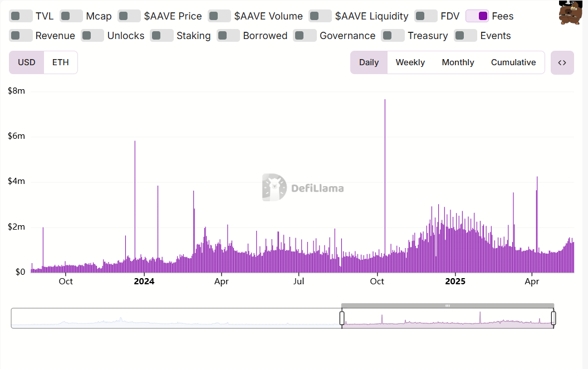Screen dimensions: 588x369
Task: Click left handle of range slider
Action: (x=342, y=318)
